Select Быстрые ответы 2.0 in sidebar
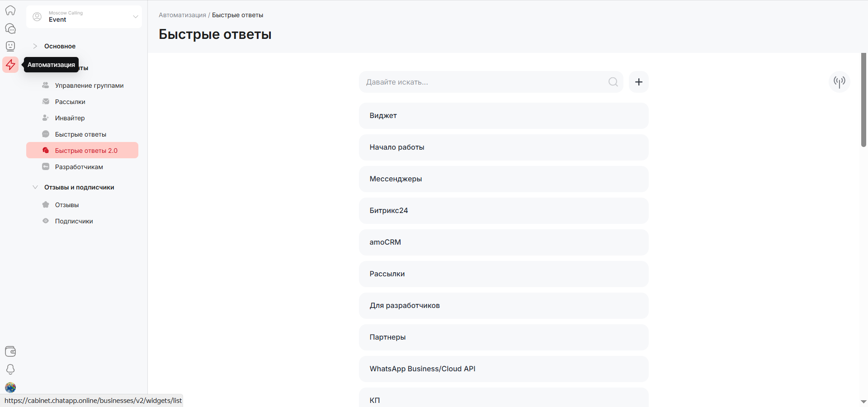 [86, 151]
